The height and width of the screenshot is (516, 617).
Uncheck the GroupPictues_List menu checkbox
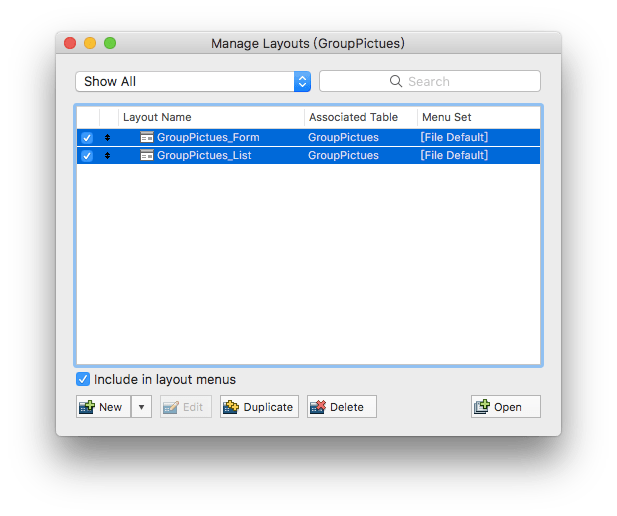(87, 156)
